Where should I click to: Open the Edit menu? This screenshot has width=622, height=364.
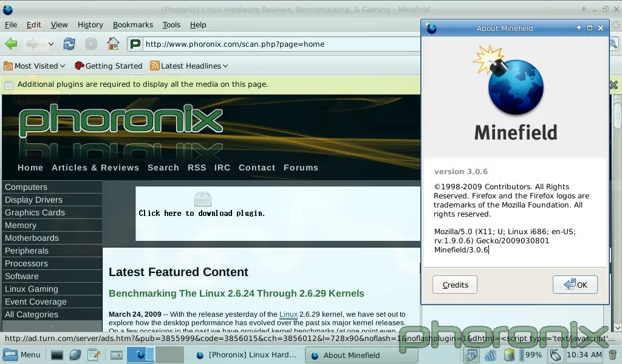click(x=34, y=24)
